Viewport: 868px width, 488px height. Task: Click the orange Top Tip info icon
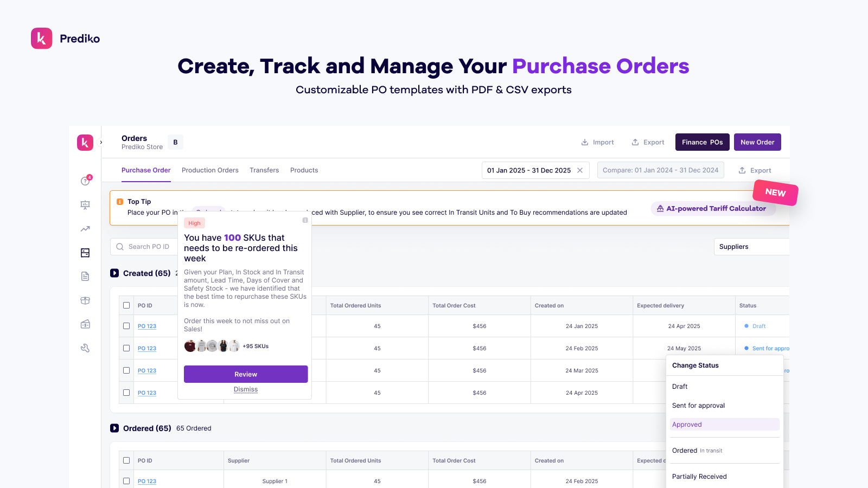(120, 202)
